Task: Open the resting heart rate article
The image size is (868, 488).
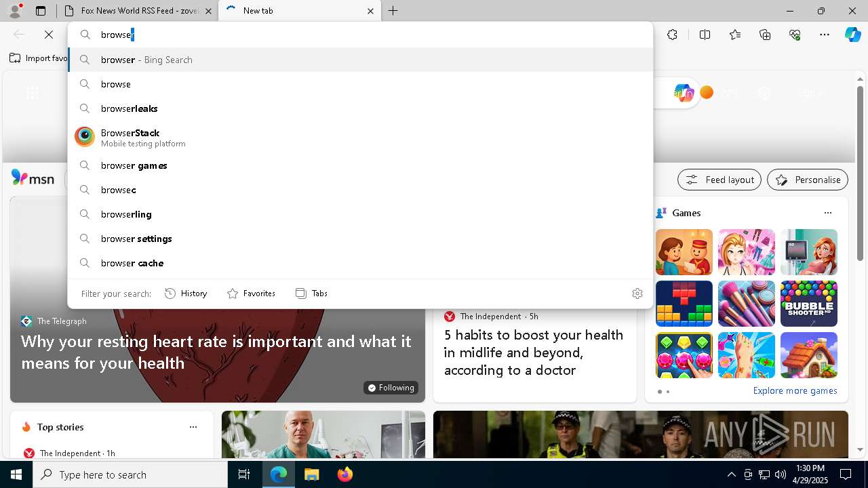Action: [x=216, y=352]
